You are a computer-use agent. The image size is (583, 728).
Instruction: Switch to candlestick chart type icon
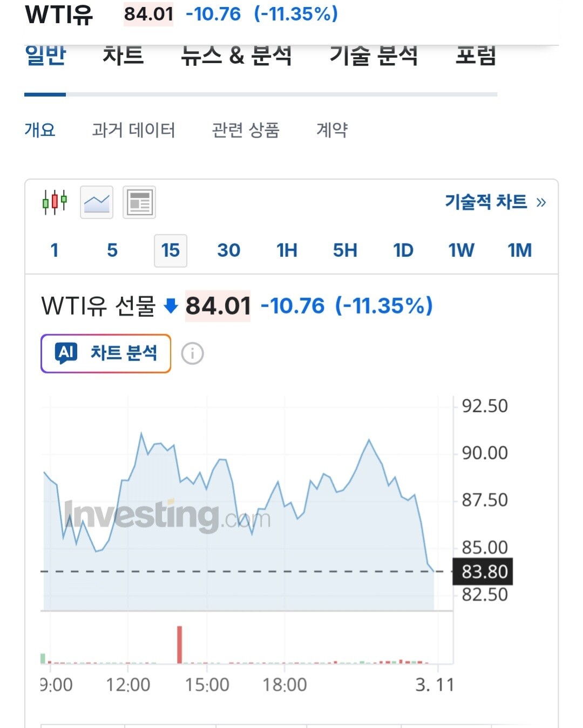point(55,202)
